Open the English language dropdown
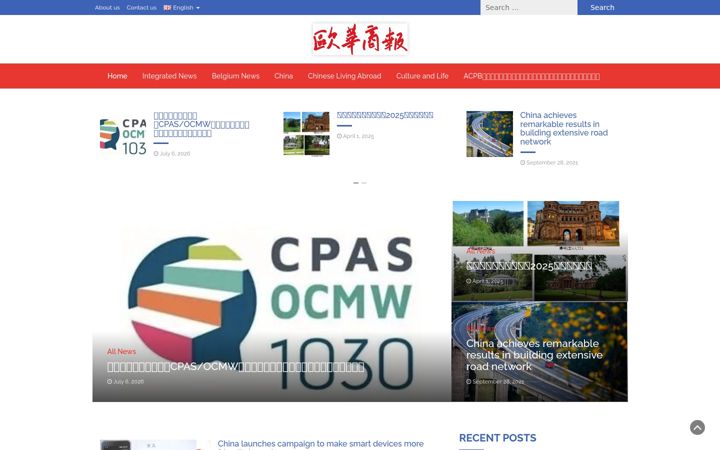 (182, 8)
